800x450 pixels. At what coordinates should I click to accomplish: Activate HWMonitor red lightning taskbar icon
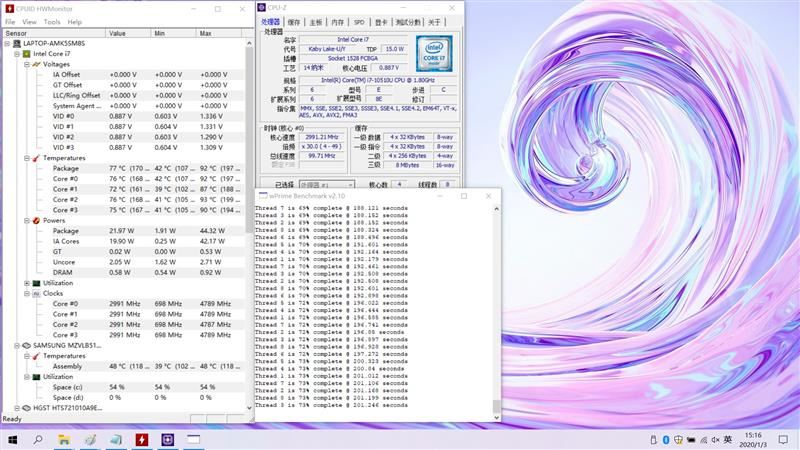click(x=142, y=440)
